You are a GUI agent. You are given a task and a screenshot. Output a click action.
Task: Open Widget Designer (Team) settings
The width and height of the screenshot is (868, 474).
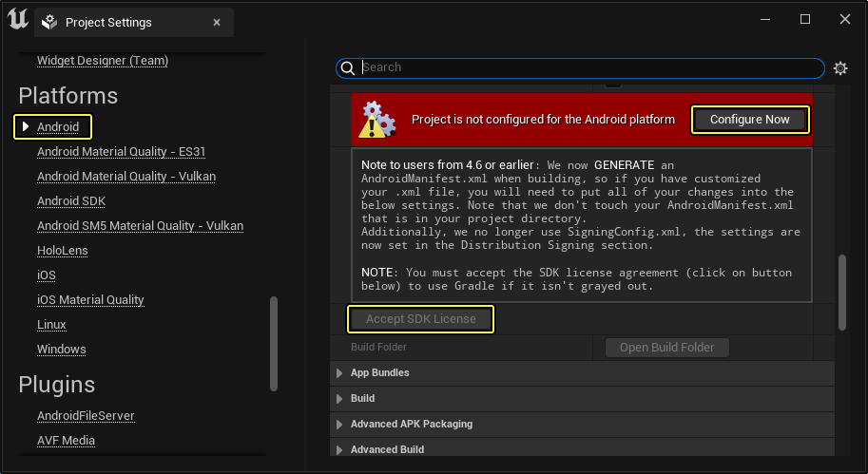pyautogui.click(x=103, y=60)
